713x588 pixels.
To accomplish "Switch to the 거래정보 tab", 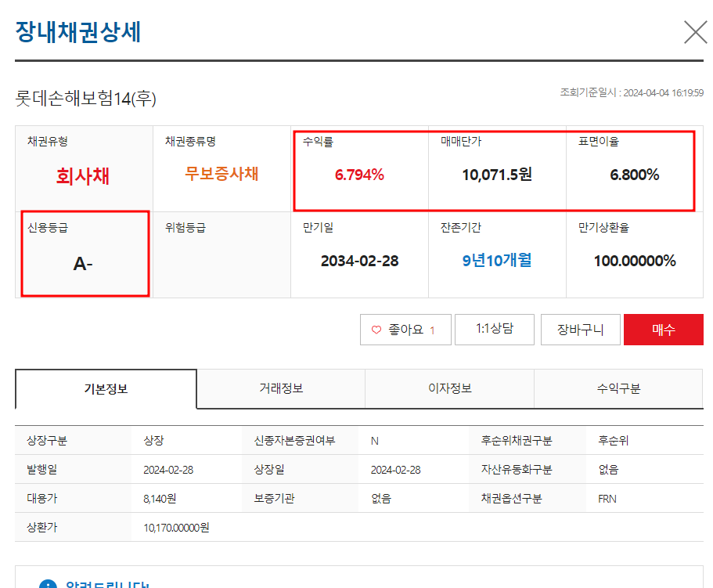I will pos(281,388).
